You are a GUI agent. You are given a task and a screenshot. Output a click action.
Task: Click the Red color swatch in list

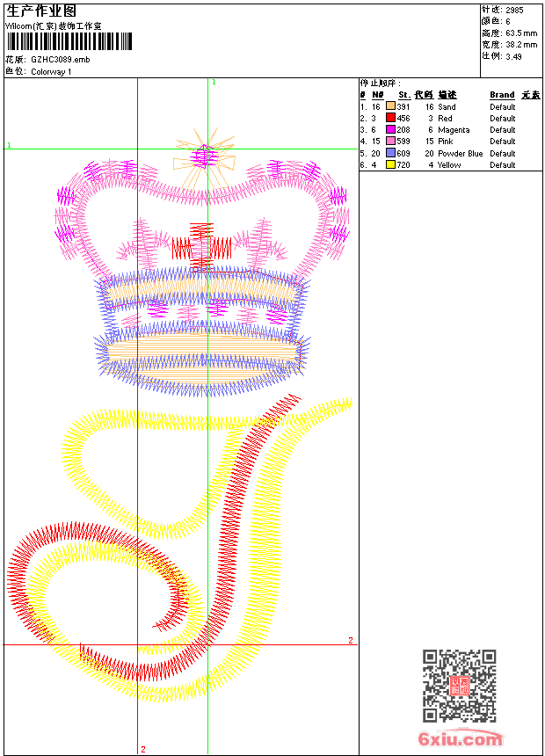390,118
